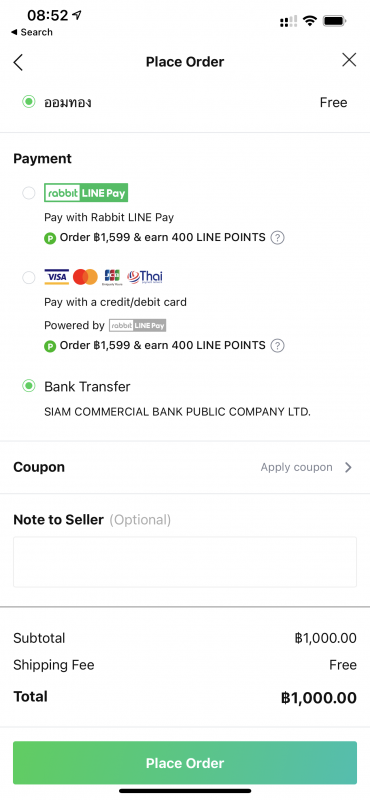Open Apply coupon link
The width and height of the screenshot is (370, 800).
click(297, 467)
